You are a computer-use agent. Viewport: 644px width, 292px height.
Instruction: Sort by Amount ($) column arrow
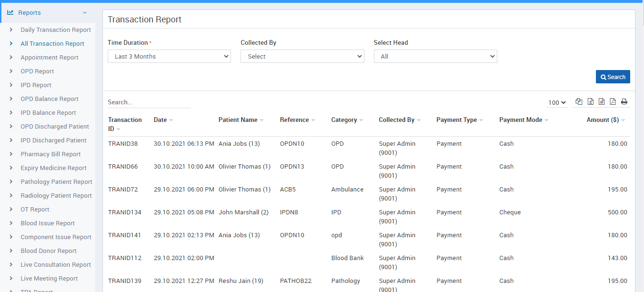point(623,120)
